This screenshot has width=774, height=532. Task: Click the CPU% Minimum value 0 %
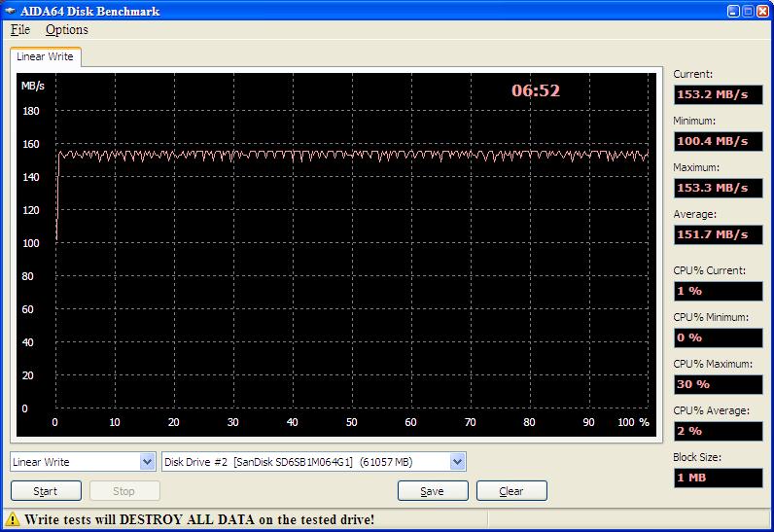point(719,338)
